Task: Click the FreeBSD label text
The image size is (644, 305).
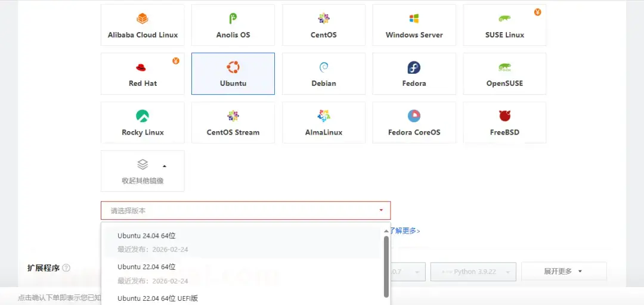Action: tap(504, 132)
